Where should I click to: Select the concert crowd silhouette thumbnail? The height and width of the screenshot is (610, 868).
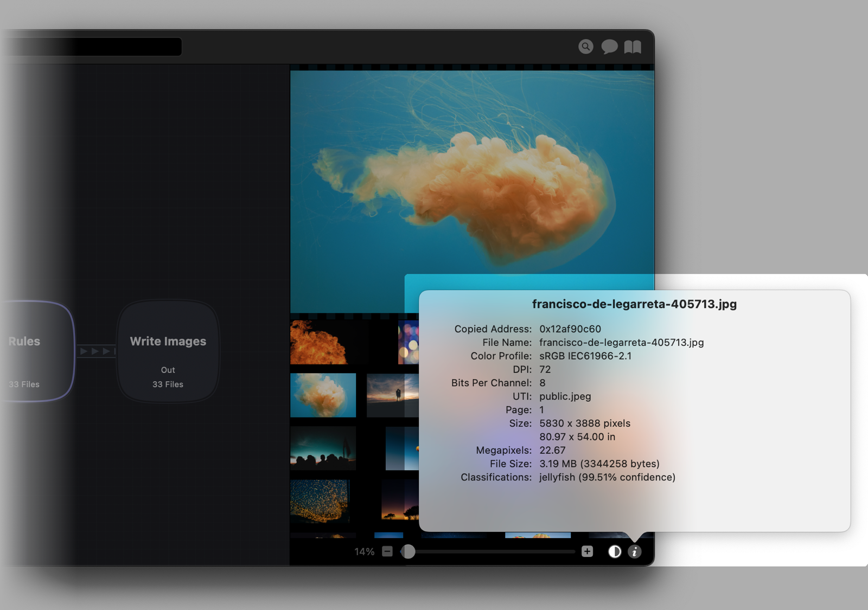323,448
